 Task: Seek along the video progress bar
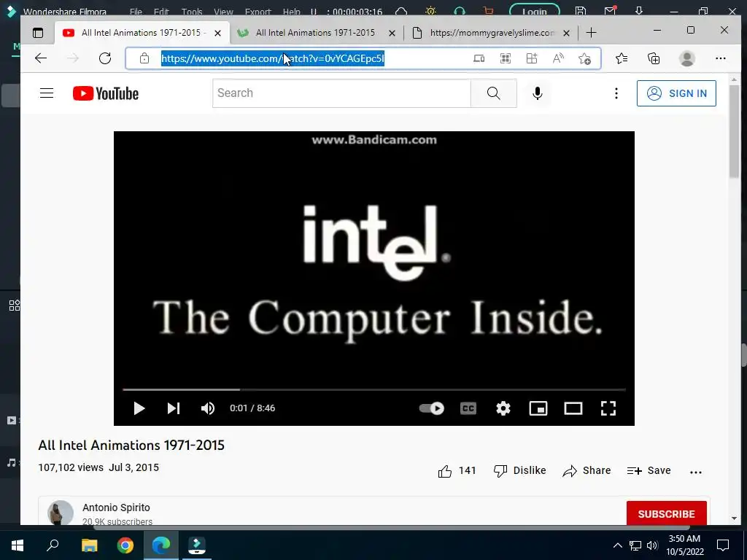pyautogui.click(x=374, y=389)
